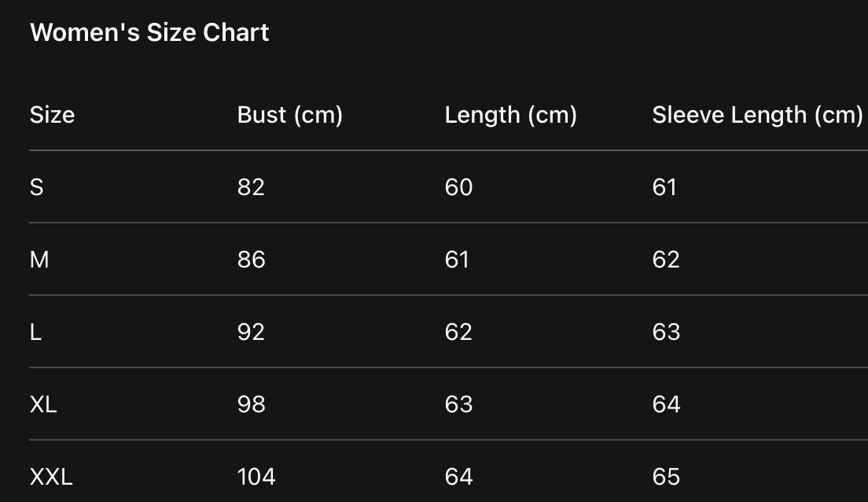Select the sleeve length value for size M
Image resolution: width=868 pixels, height=502 pixels.
click(x=666, y=260)
